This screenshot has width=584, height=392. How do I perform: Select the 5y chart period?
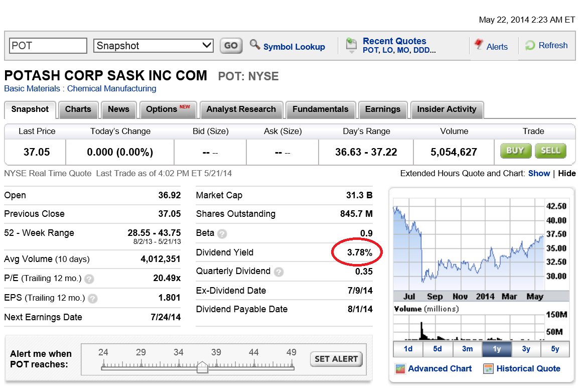coord(555,349)
